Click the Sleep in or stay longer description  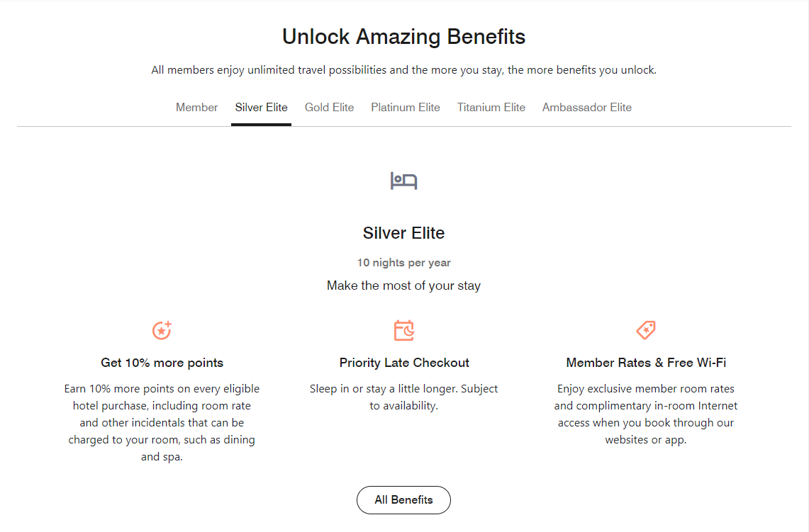pos(403,396)
